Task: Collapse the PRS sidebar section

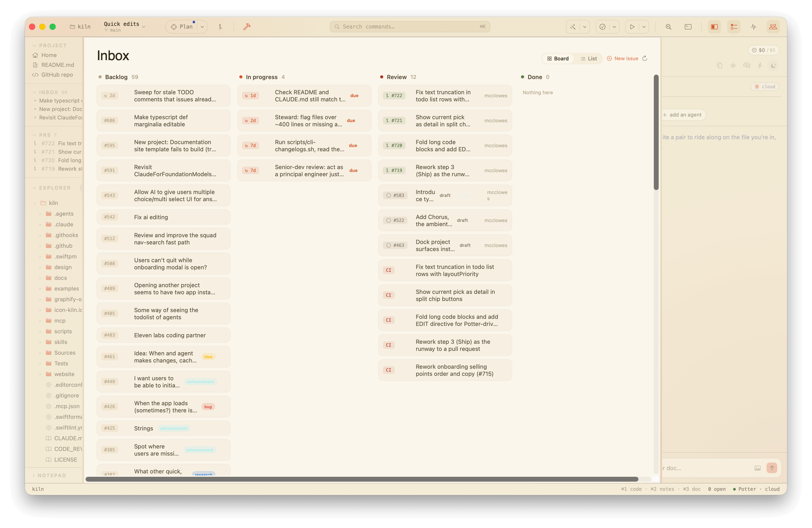Action: coord(34,135)
